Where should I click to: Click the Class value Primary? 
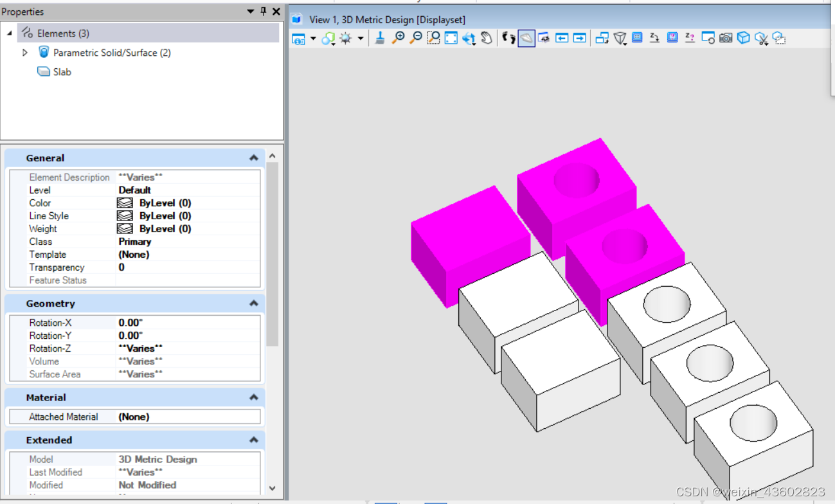coord(135,242)
